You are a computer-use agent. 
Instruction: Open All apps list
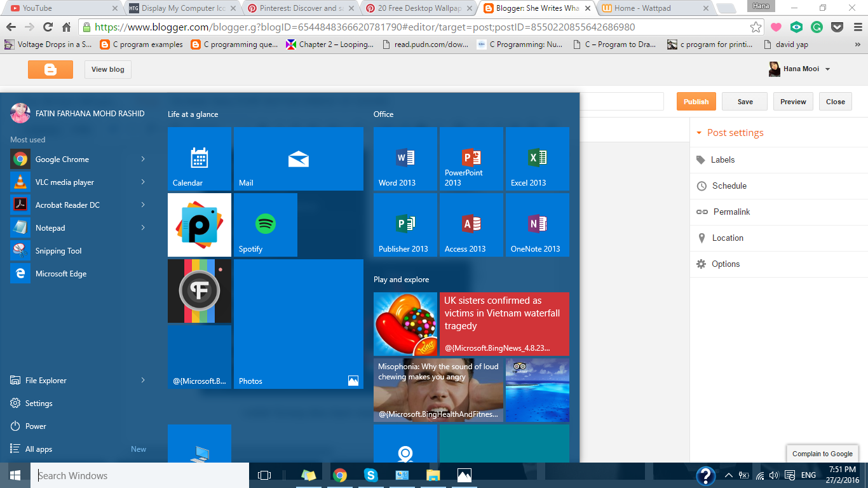(x=79, y=449)
